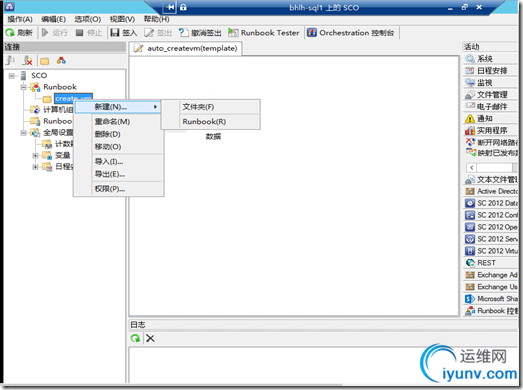Collapse the SCO root tree node
Viewport: 523px width, 390px height.
point(12,76)
